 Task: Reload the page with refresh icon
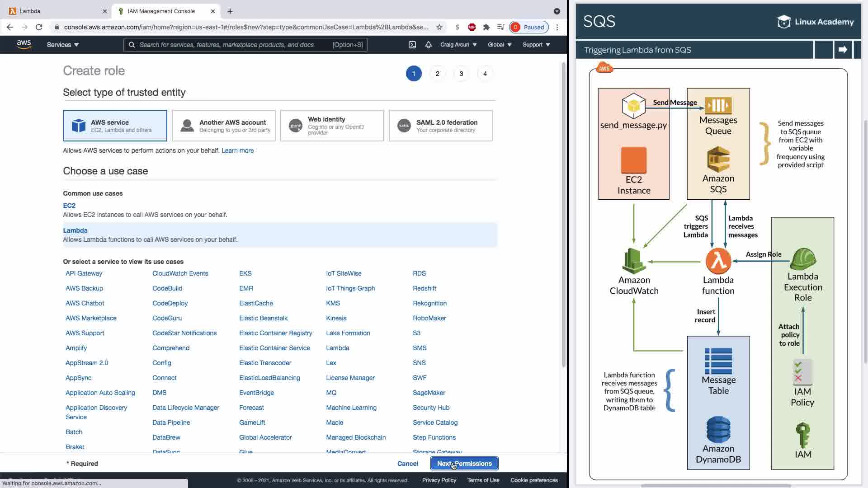39,27
